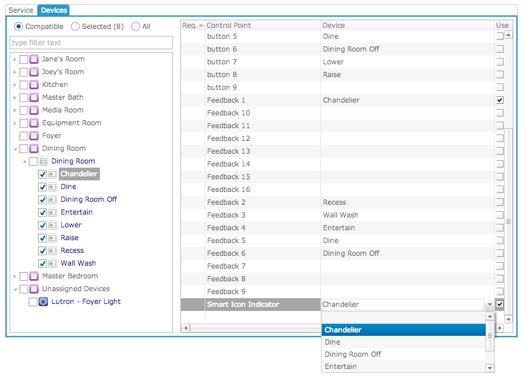Screen dimensions: 527x388
Task: Click the Raise scene icon in tree
Action: [x=52, y=238]
